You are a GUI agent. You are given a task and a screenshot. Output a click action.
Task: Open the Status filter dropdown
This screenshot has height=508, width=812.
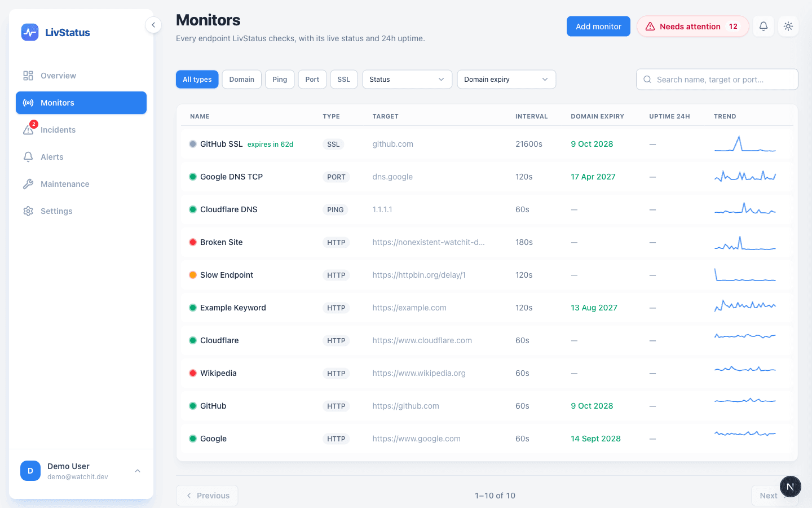407,80
